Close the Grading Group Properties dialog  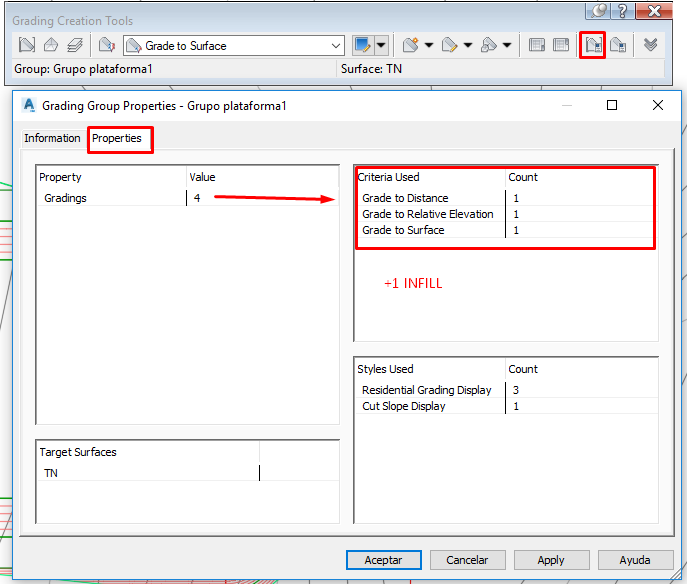click(658, 105)
